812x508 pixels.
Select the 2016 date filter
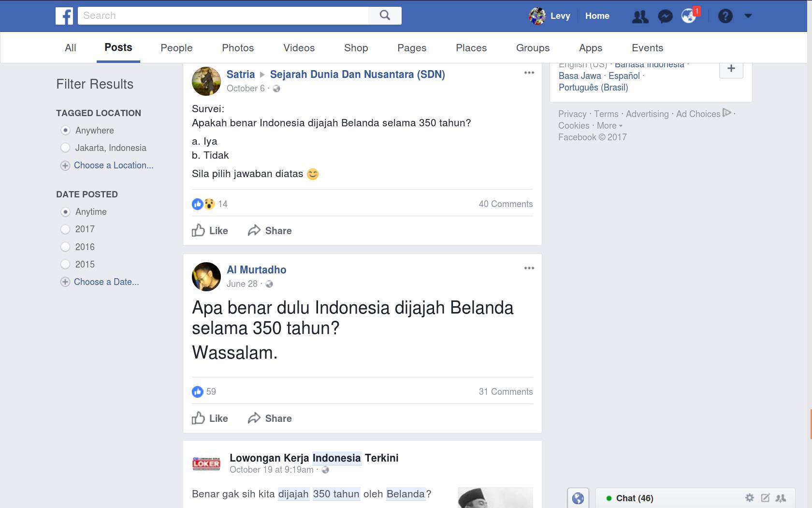click(x=65, y=247)
